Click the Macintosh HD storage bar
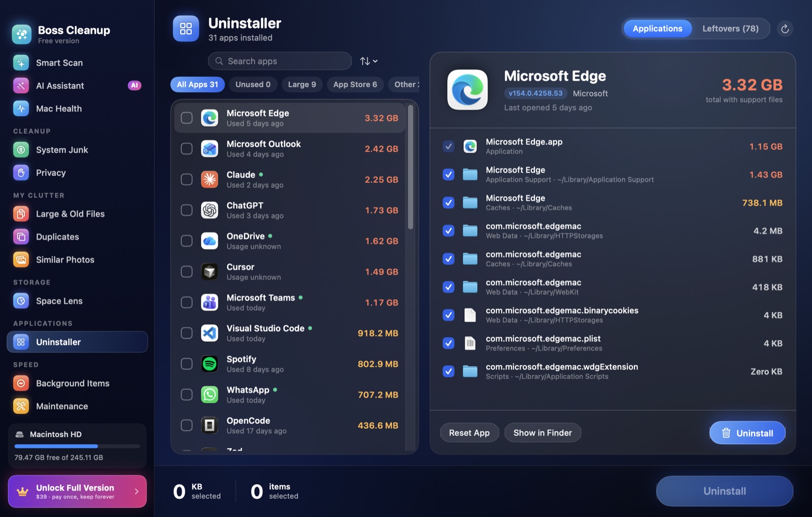 pos(77,446)
